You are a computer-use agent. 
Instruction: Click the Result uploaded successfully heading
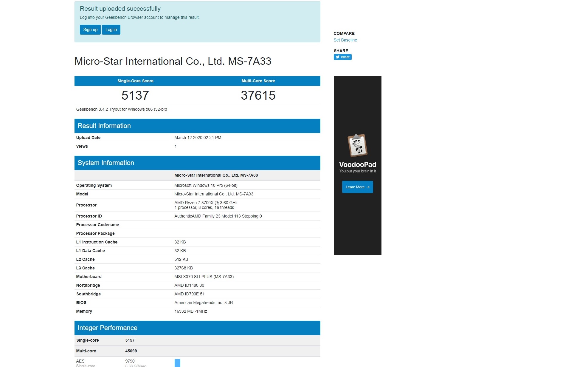(x=120, y=9)
